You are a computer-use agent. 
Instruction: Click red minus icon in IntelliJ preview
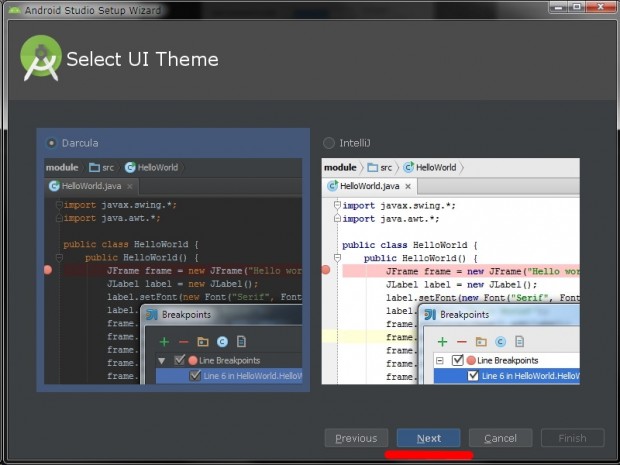coord(462,342)
